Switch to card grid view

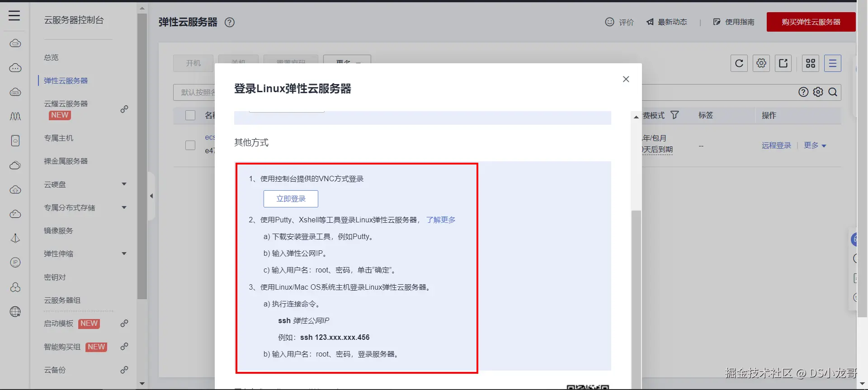tap(811, 63)
